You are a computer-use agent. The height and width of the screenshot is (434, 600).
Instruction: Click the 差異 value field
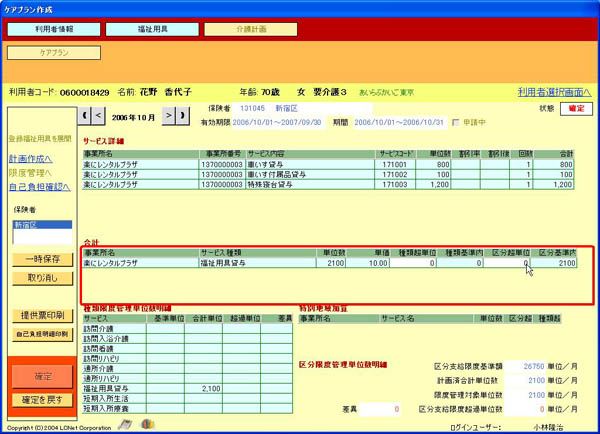[380, 409]
